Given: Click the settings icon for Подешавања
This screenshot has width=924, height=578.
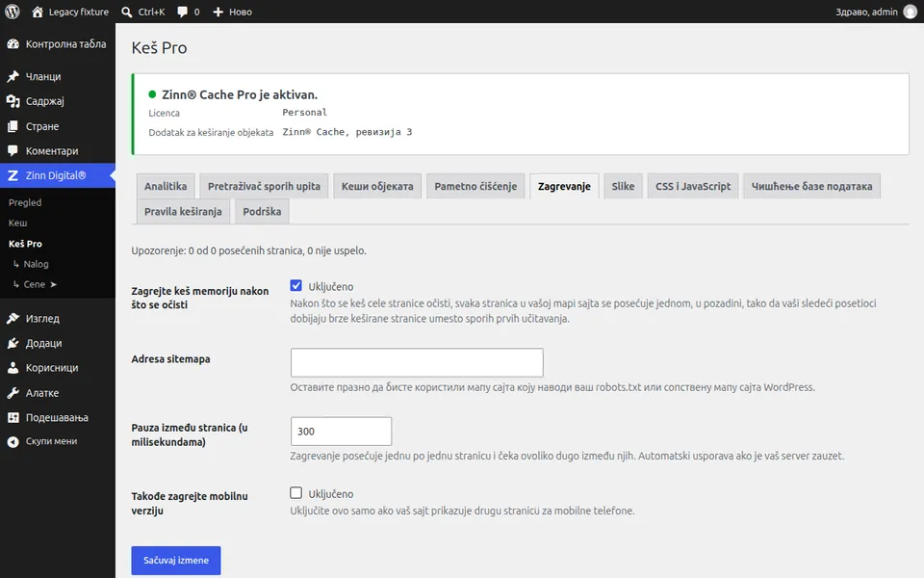Looking at the screenshot, I should [13, 417].
